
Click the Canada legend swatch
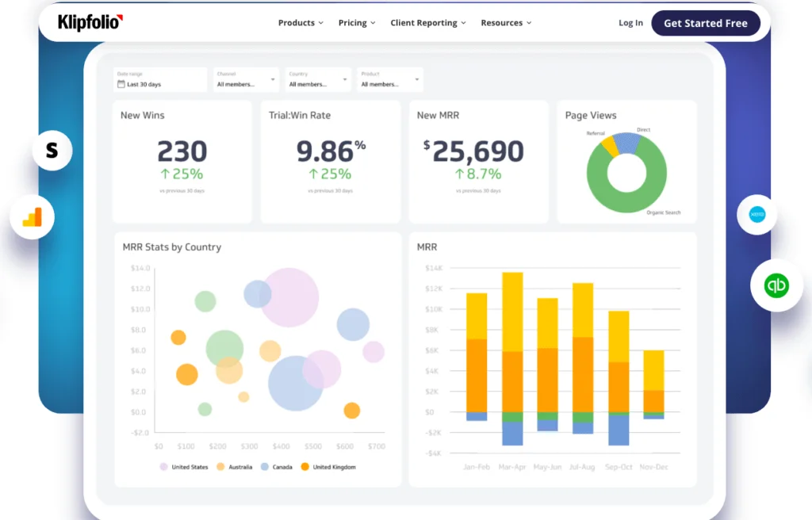[265, 467]
